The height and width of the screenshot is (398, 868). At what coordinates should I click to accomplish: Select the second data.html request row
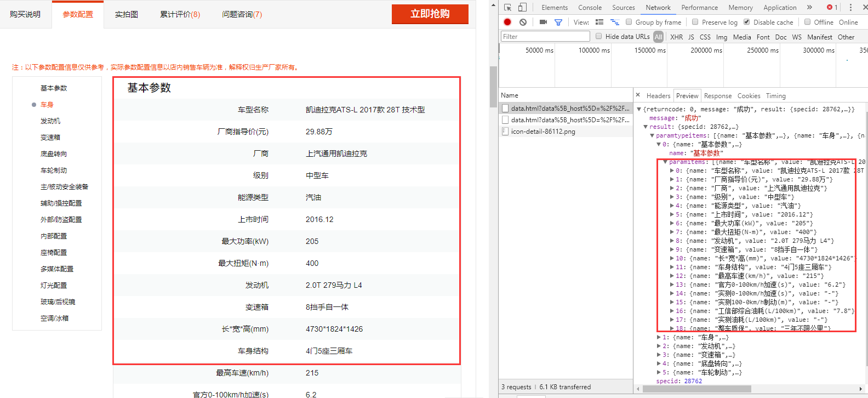(x=566, y=120)
